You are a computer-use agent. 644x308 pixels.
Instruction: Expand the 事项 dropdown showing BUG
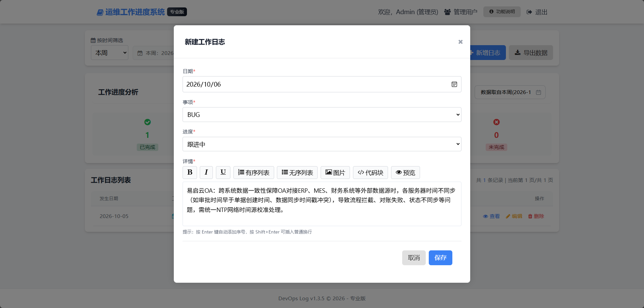click(x=322, y=115)
